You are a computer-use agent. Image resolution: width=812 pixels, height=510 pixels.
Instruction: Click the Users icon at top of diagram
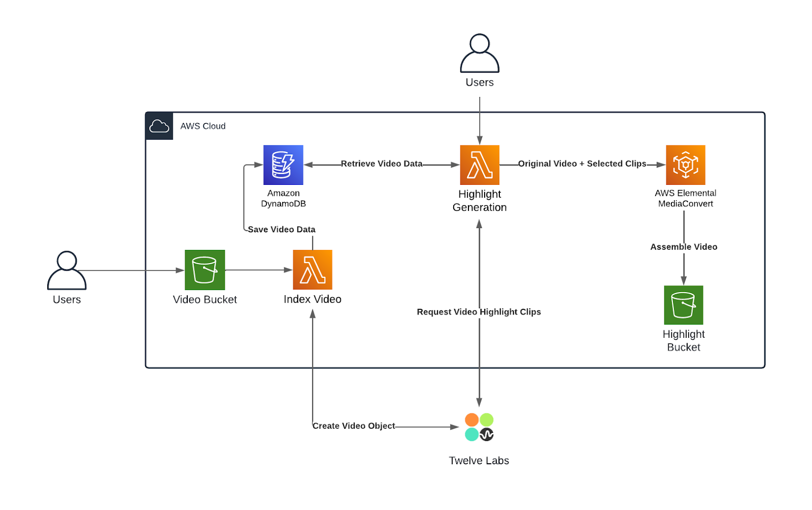pyautogui.click(x=480, y=53)
